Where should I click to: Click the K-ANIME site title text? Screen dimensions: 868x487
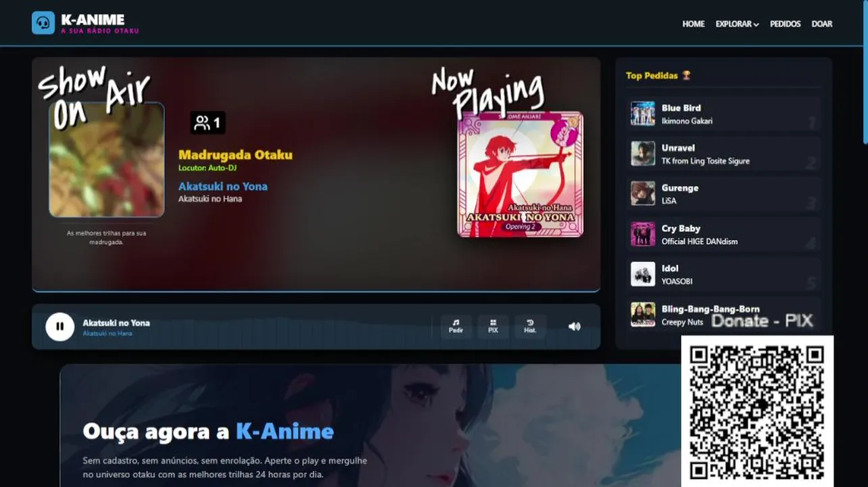[93, 20]
